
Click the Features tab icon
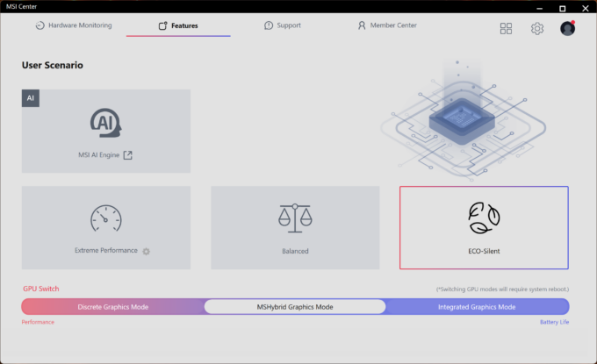tap(163, 25)
